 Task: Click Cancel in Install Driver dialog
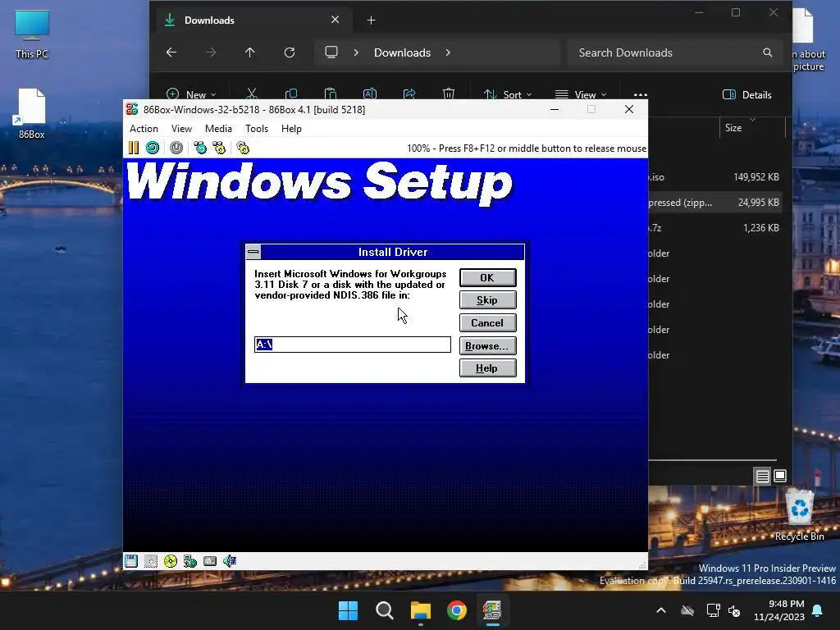click(x=487, y=323)
